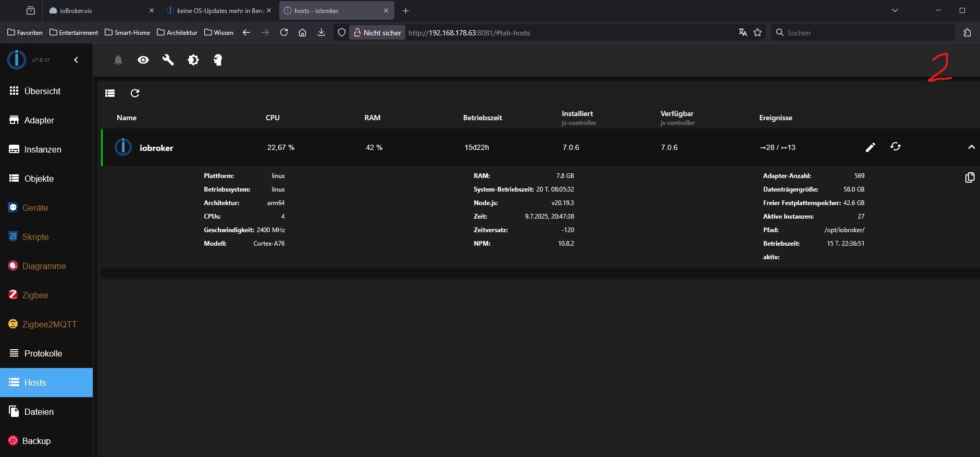
Task: Open Diagramme in sidebar
Action: point(46,266)
